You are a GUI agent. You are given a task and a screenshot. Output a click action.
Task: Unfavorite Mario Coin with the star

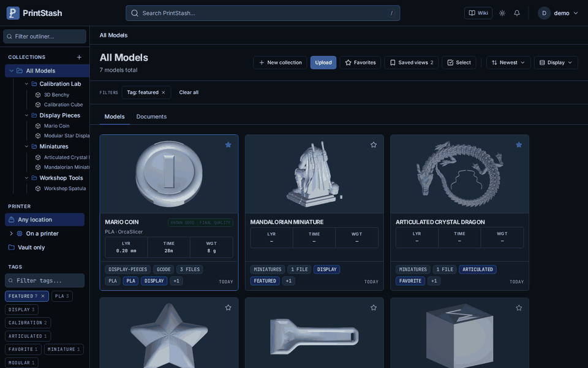click(228, 145)
